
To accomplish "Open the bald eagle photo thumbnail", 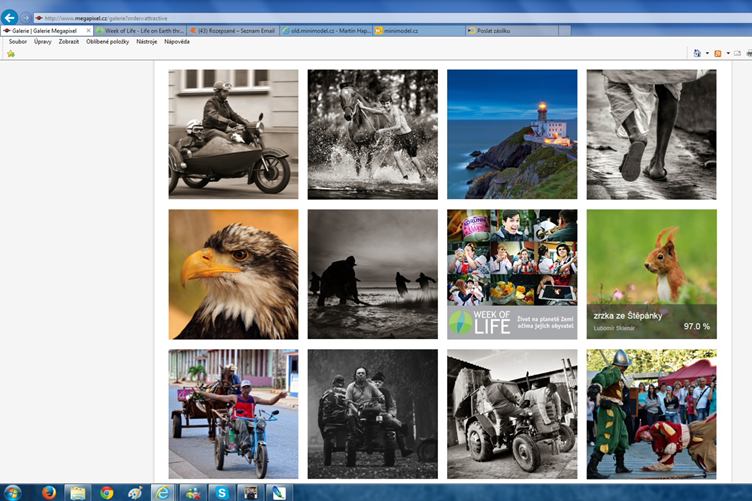I will (233, 274).
